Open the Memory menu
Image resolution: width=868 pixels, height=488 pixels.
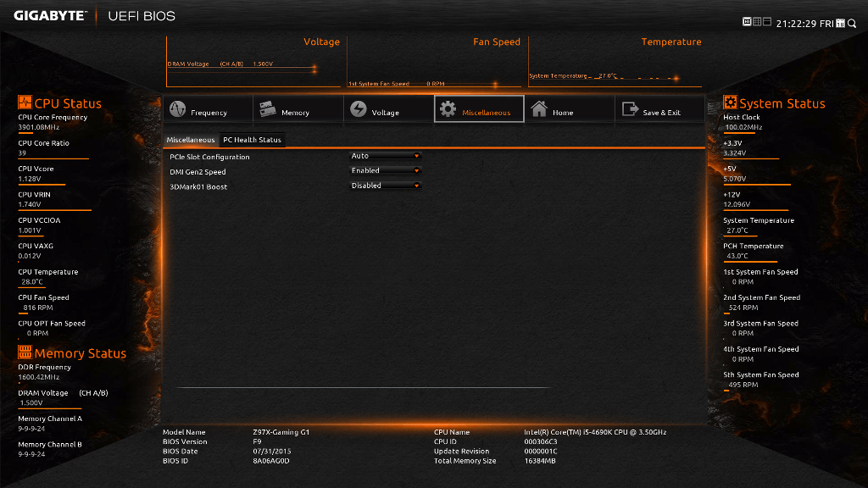(298, 109)
